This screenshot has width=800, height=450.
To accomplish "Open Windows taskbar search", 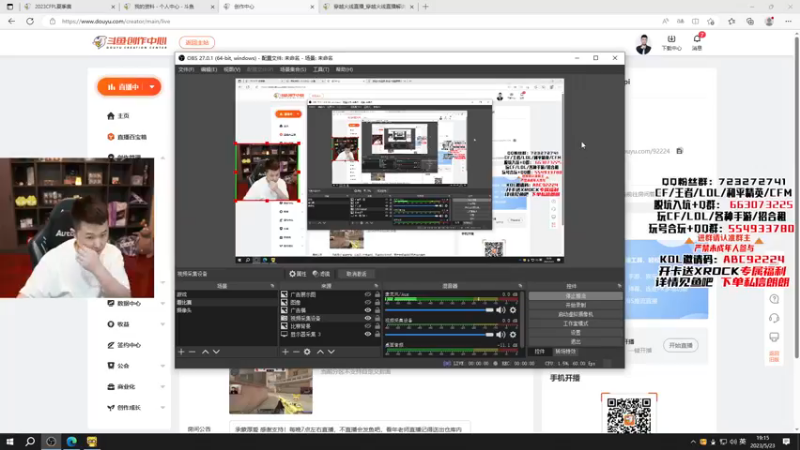I will pyautogui.click(x=30, y=441).
